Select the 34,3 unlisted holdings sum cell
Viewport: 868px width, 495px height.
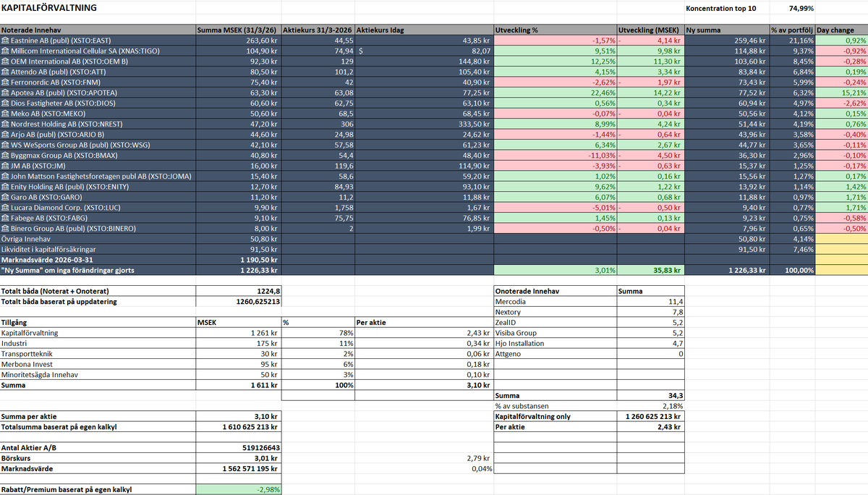[x=650, y=395]
